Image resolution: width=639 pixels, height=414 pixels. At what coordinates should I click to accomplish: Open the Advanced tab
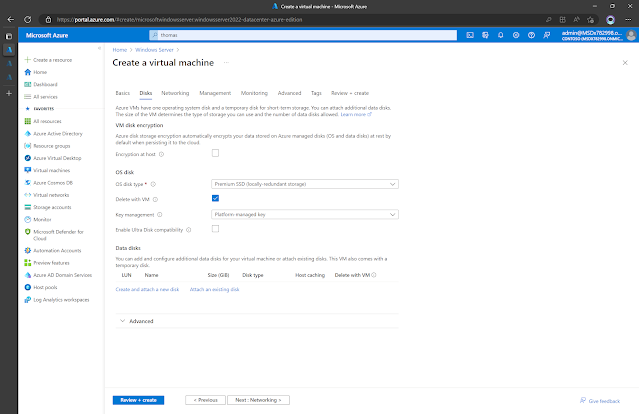pyautogui.click(x=289, y=93)
